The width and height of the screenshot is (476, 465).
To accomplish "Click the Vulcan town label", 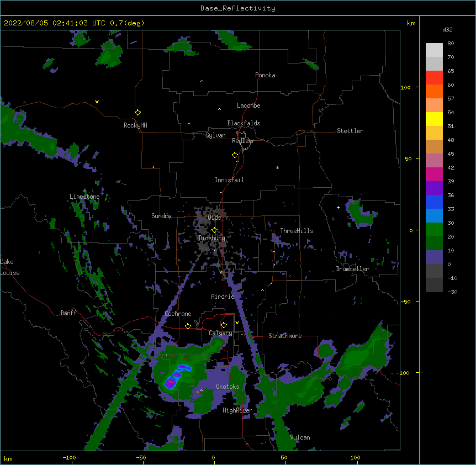I will point(300,437).
